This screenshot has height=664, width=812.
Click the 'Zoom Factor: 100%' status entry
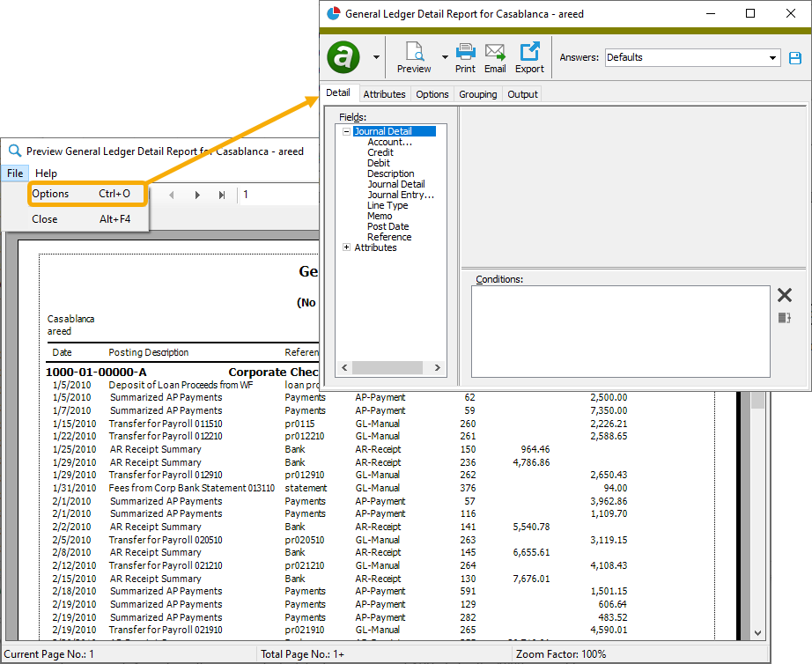click(561, 654)
